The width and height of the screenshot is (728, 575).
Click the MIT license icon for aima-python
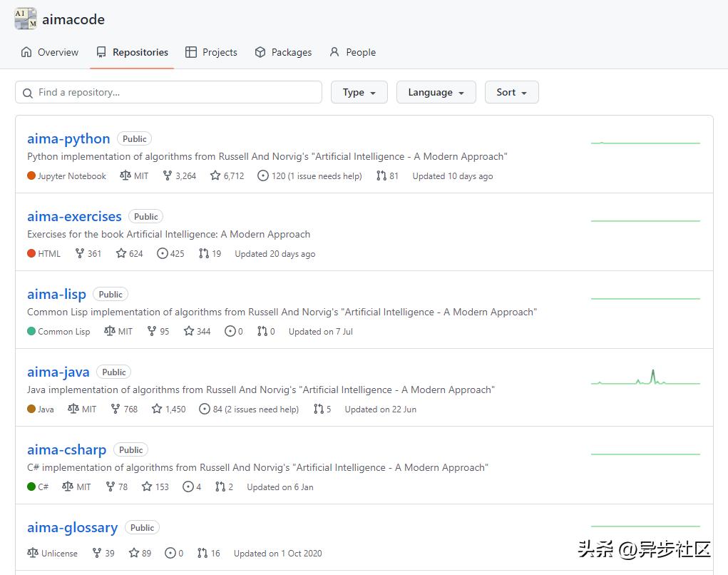pyautogui.click(x=125, y=175)
